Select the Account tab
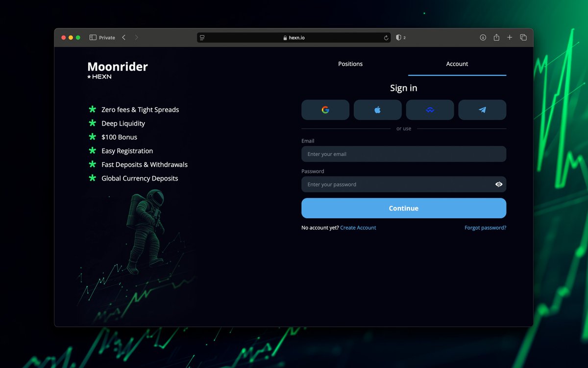Screen dimensions: 588x368 point(457,64)
